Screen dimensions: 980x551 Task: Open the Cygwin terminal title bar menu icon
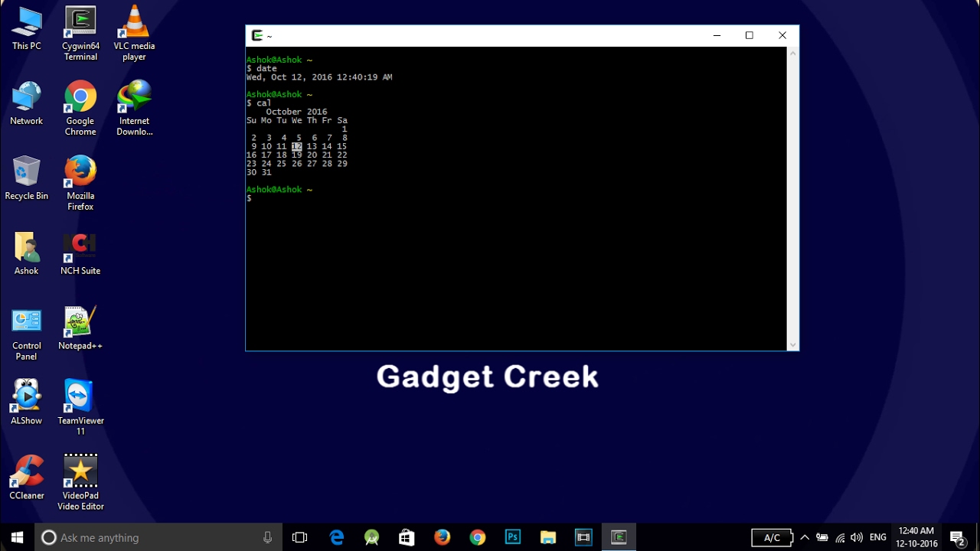click(x=257, y=35)
